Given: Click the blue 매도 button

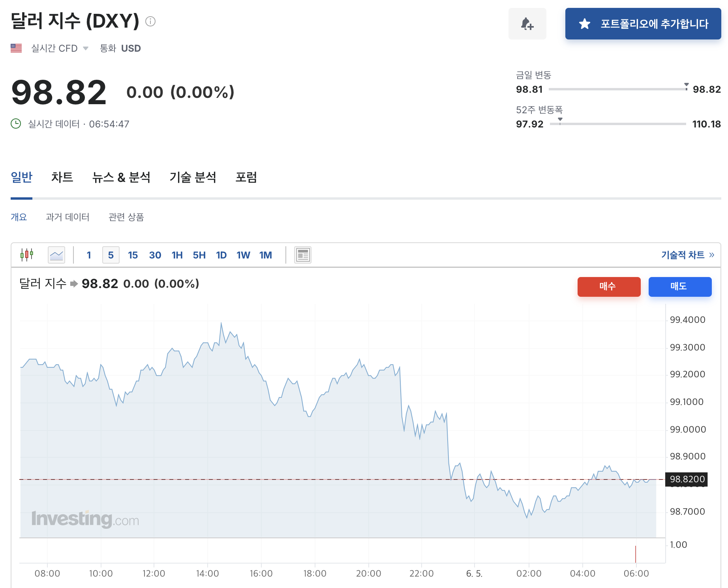Looking at the screenshot, I should point(680,287).
